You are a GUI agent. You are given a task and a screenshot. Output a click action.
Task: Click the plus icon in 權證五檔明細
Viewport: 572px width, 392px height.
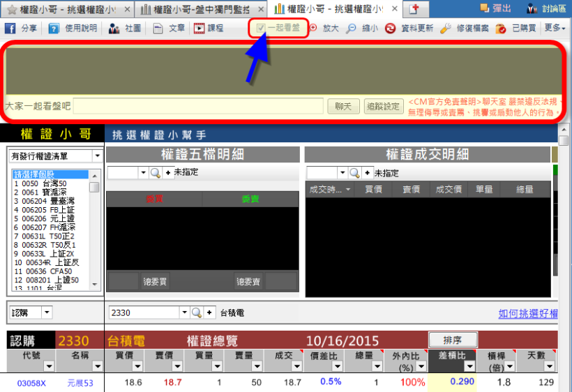click(168, 172)
